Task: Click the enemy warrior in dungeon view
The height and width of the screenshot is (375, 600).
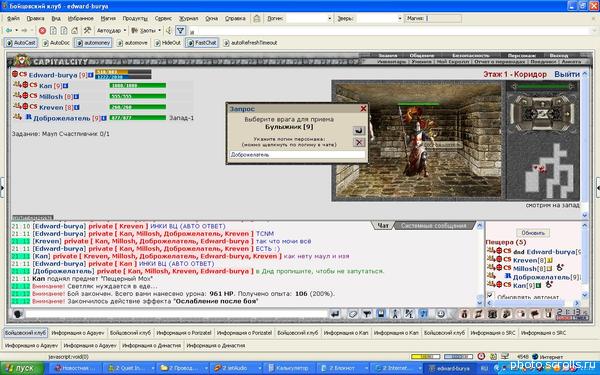Action: [417, 142]
